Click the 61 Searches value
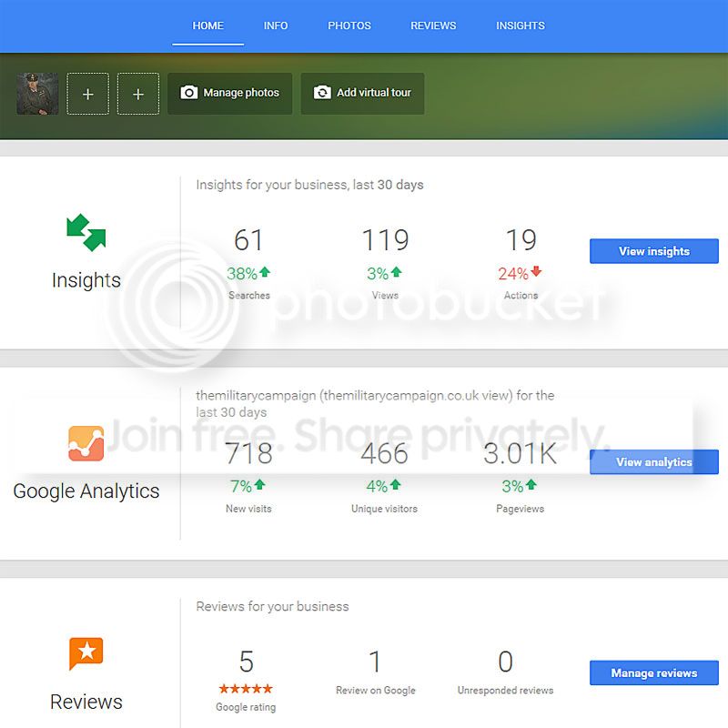Screen dimensions: 728x728 click(248, 240)
